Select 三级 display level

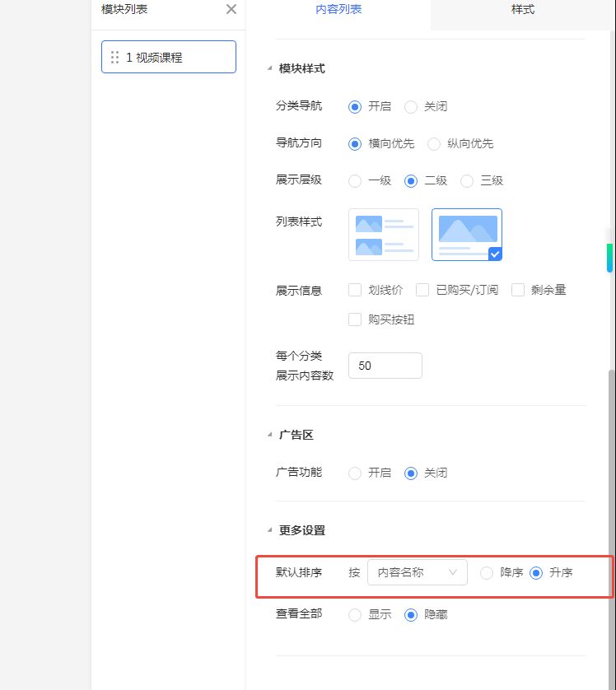(467, 181)
